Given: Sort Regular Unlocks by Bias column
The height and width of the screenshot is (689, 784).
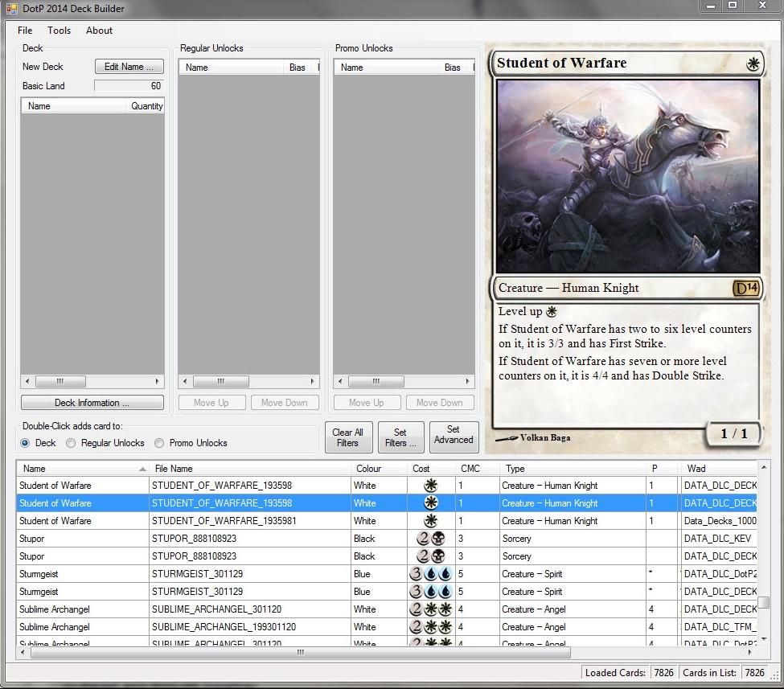Looking at the screenshot, I should tap(298, 68).
